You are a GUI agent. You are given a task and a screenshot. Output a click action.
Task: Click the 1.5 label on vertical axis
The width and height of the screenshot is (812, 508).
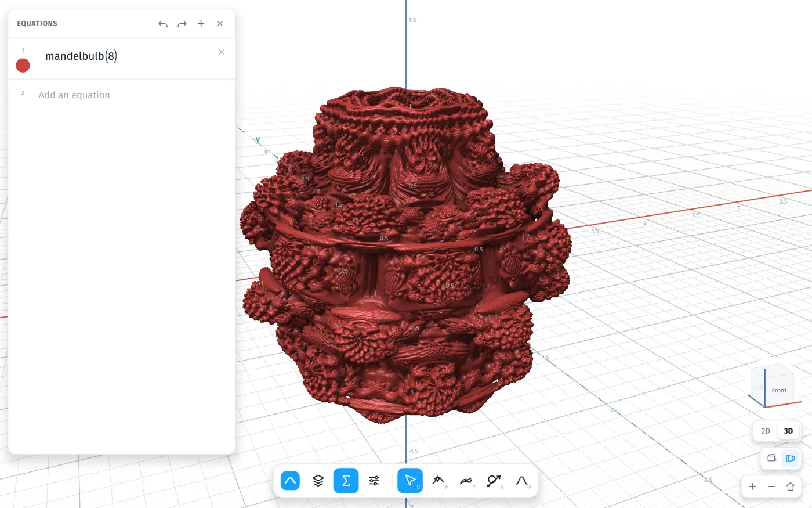point(412,20)
